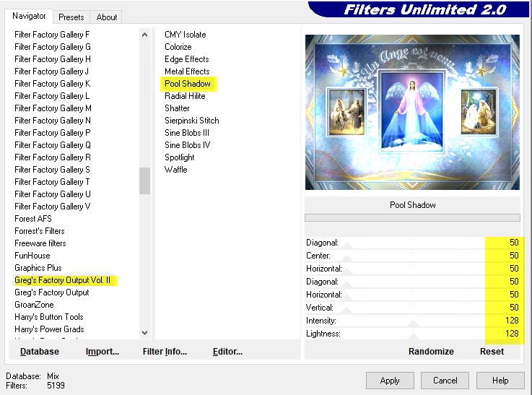Select Harry's Power Grads category
The width and height of the screenshot is (532, 395).
tap(49, 329)
